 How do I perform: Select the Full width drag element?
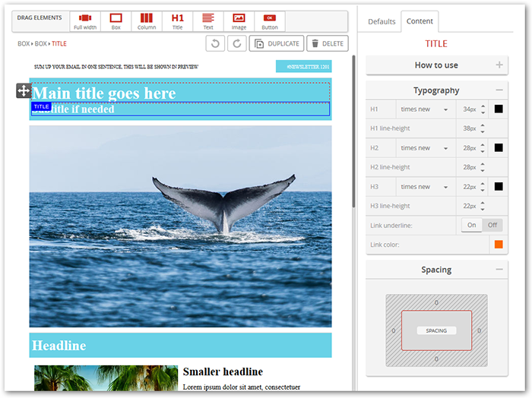point(85,21)
